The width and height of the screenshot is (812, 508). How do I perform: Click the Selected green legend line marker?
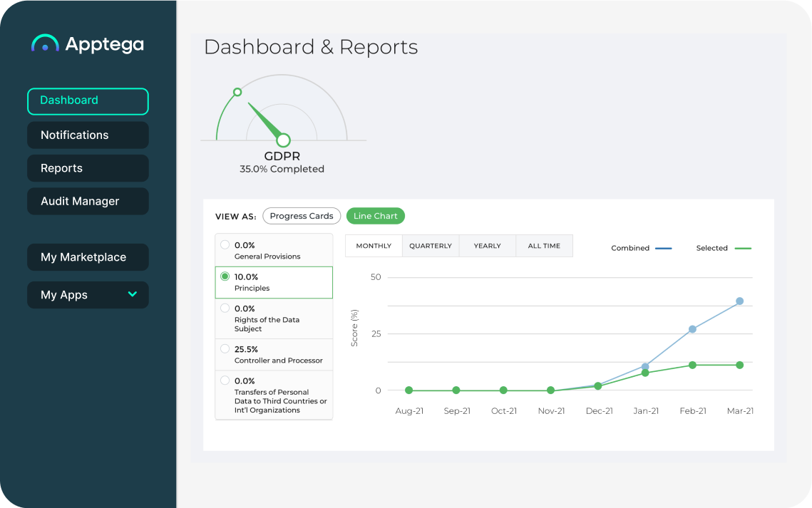(744, 248)
